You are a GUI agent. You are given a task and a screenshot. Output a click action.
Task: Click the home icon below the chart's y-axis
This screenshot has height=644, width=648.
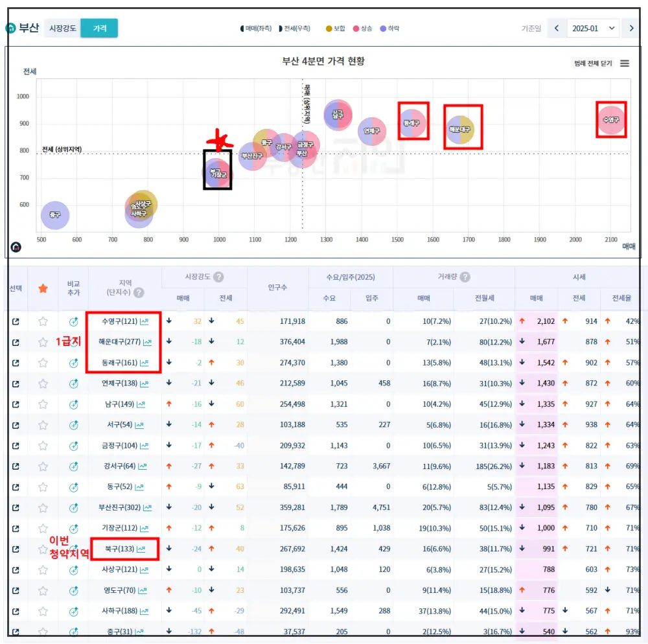click(x=14, y=246)
